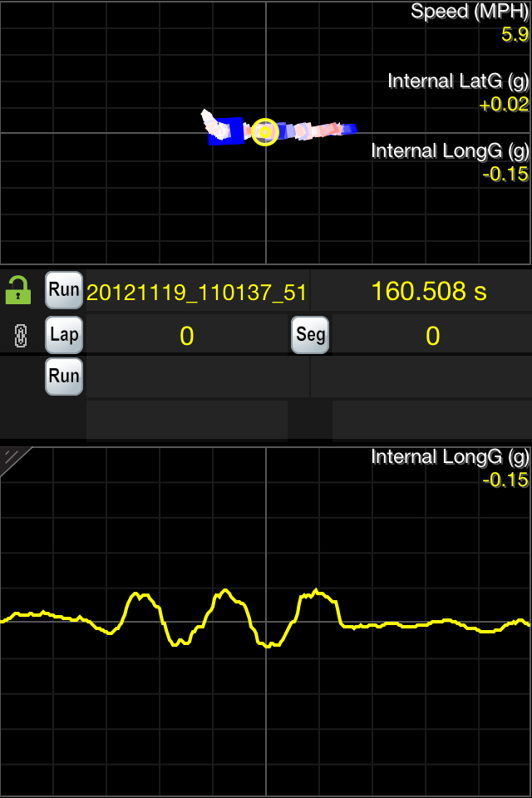Tap the 160.508 s time value
The image size is (532, 798).
click(x=429, y=291)
